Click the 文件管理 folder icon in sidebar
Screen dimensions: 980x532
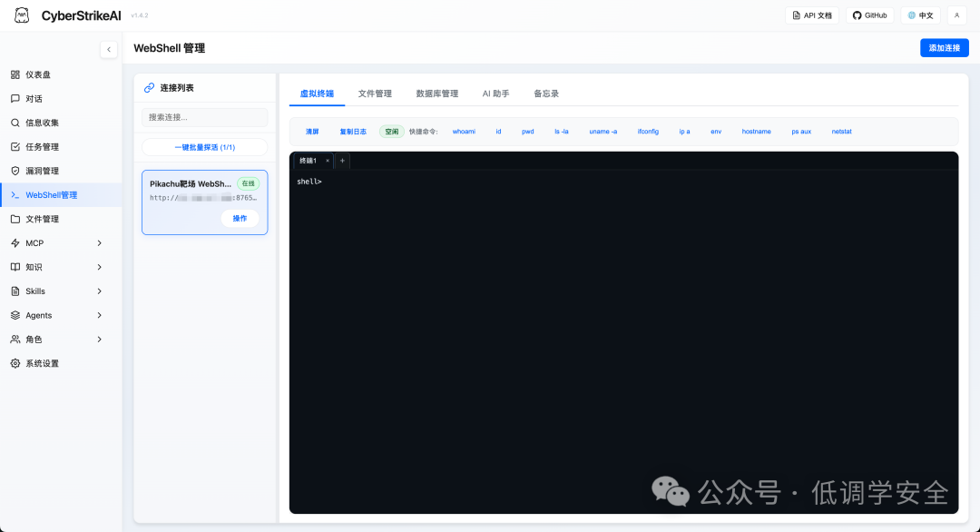click(x=15, y=219)
